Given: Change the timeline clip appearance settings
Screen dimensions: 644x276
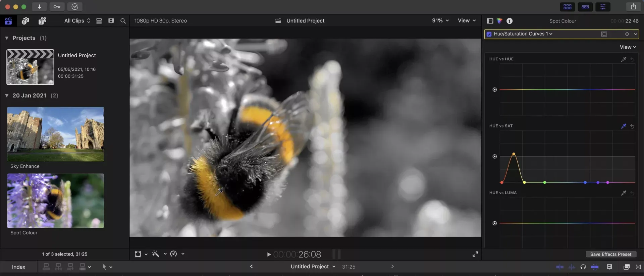Looking at the screenshot, I should coord(609,267).
